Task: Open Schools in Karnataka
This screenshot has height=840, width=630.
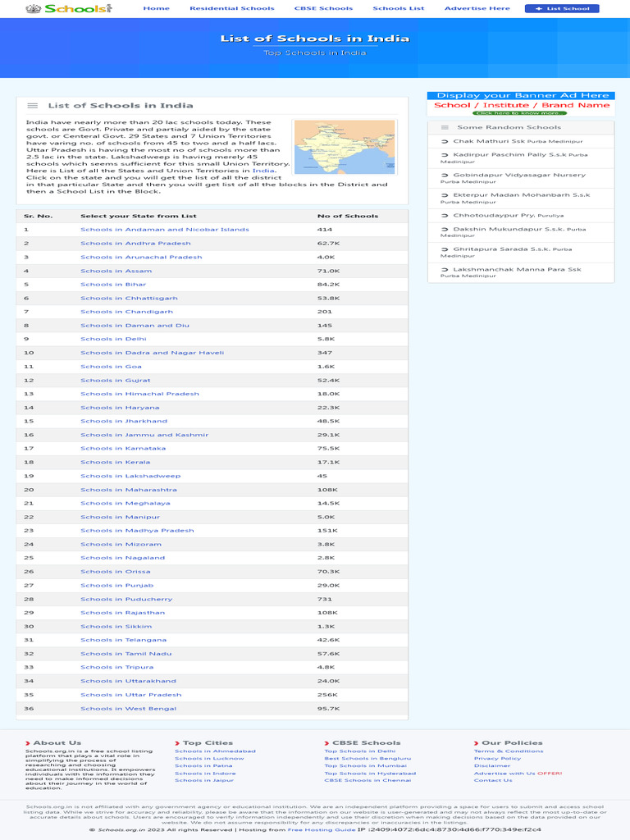Action: (x=123, y=449)
